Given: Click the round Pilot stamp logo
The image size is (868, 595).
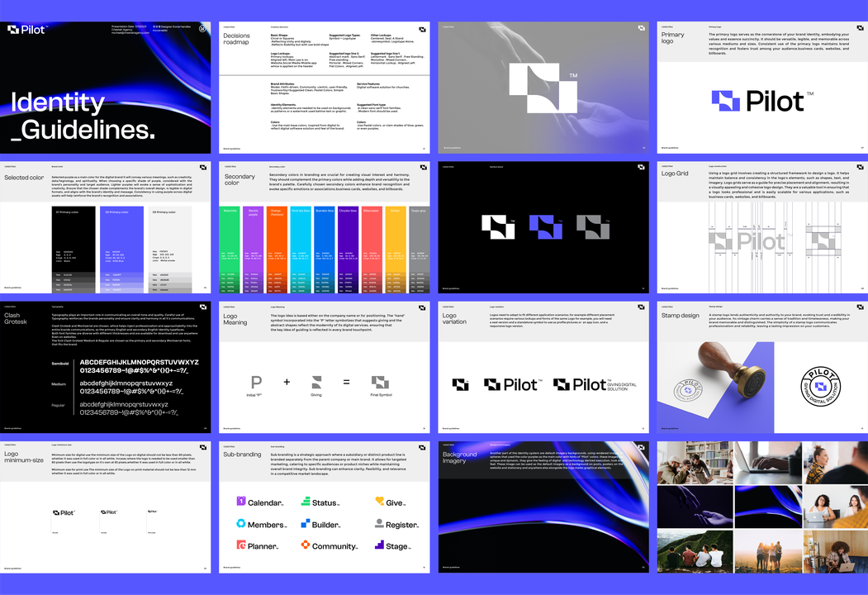Looking at the screenshot, I should coord(821,386).
